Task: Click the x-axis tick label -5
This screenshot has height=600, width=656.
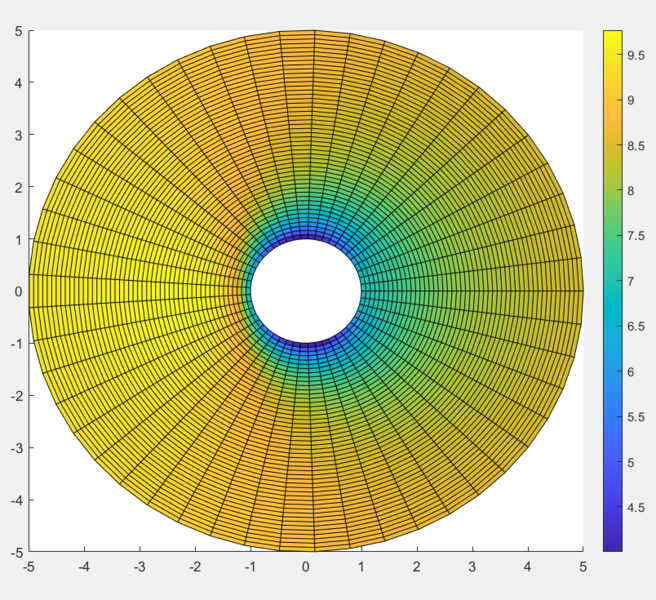Action: 28,567
